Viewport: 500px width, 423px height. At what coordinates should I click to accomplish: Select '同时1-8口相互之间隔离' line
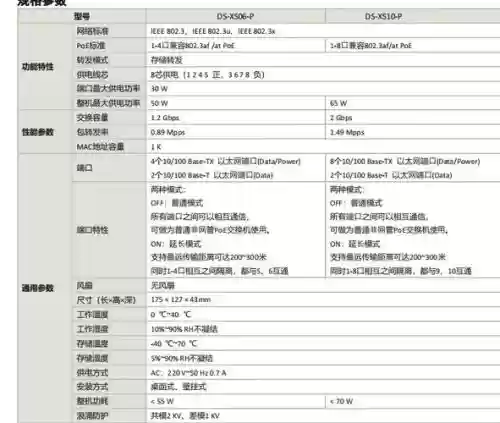point(400,271)
